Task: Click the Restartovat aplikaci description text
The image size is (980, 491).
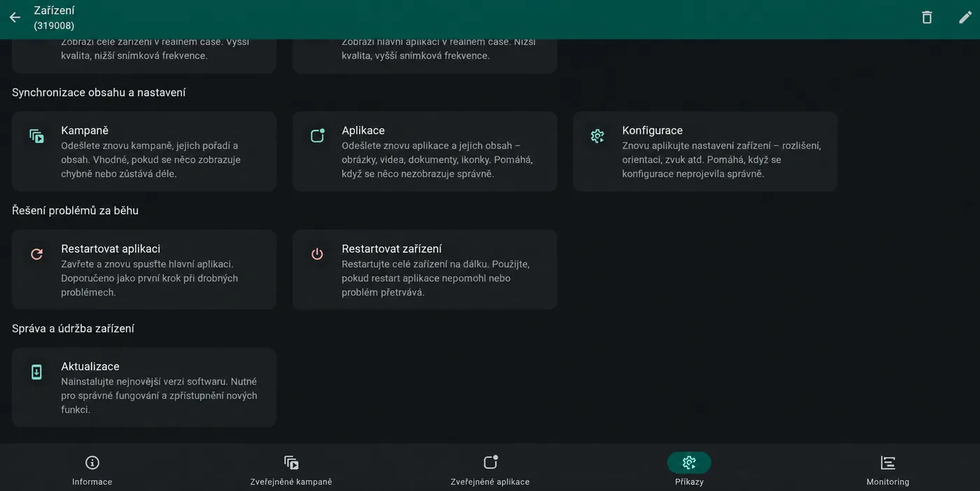Action: click(x=149, y=278)
